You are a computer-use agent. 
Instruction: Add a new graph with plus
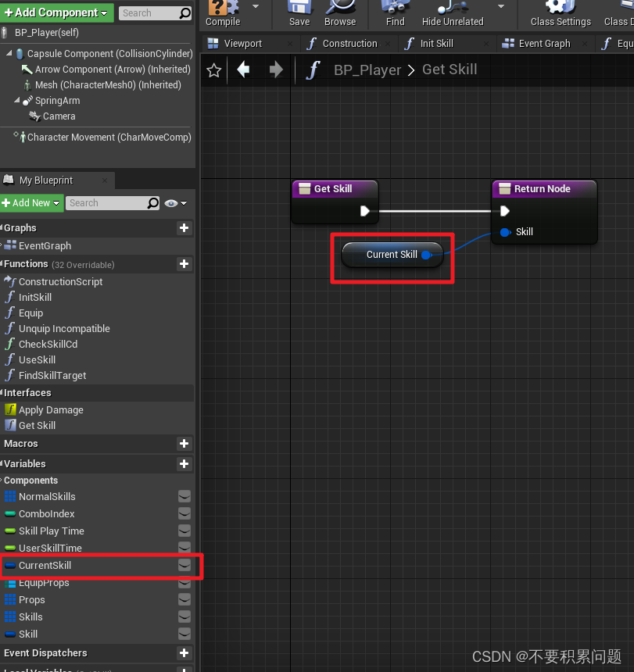pyautogui.click(x=184, y=228)
